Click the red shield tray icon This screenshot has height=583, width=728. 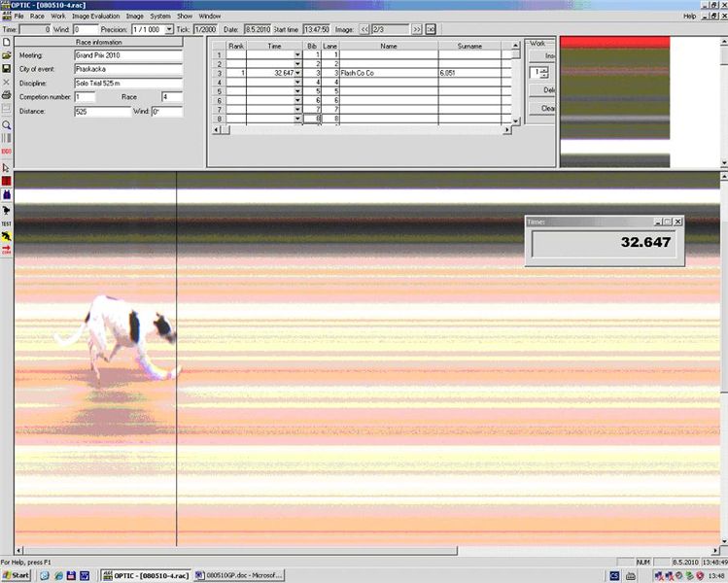700,575
